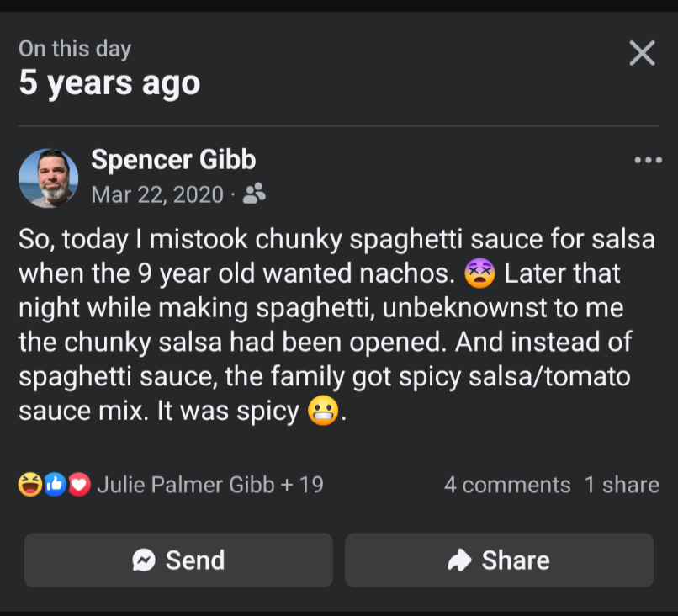Click the '5 years ago' heading

pyautogui.click(x=109, y=83)
